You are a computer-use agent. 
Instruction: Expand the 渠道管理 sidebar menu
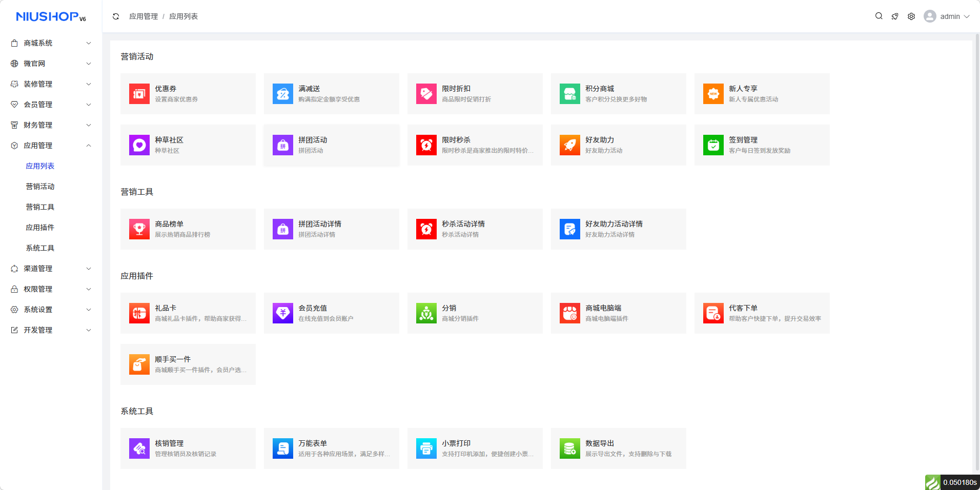pyautogui.click(x=51, y=269)
